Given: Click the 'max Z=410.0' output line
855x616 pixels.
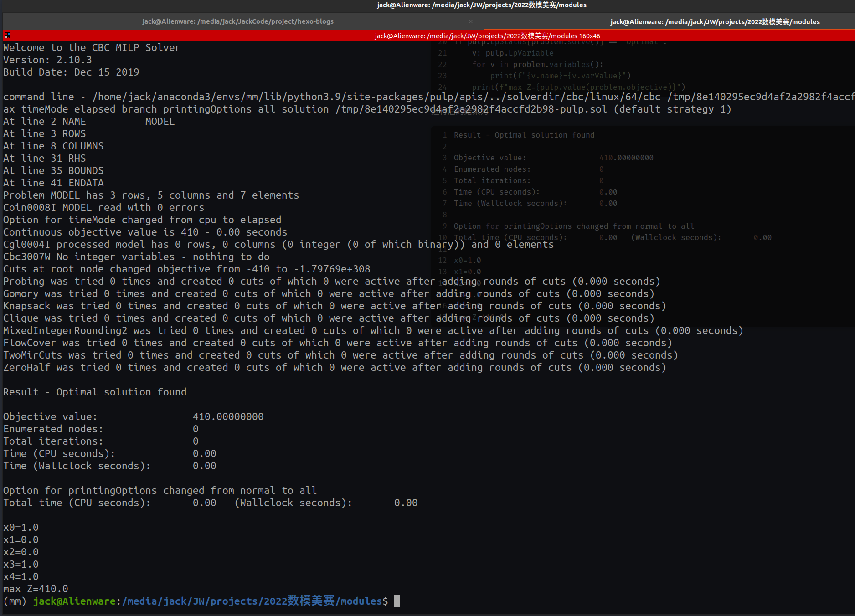Looking at the screenshot, I should tap(36, 589).
